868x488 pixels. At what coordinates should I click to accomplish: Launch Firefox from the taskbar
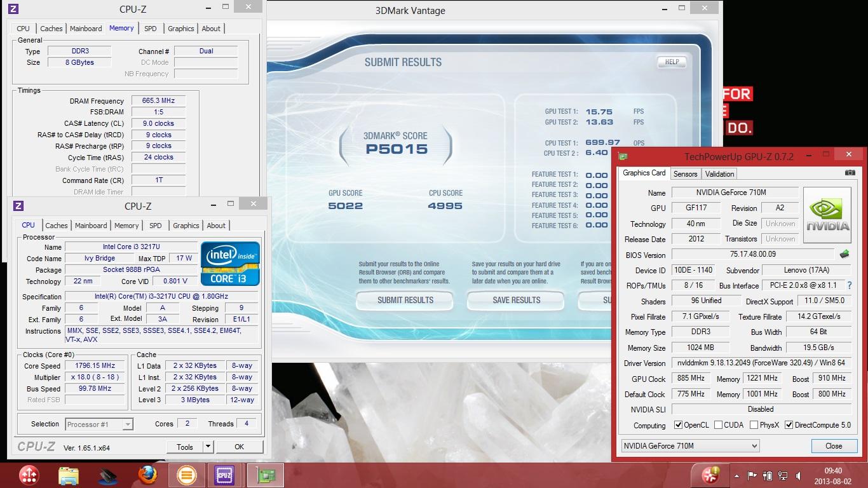coord(147,475)
